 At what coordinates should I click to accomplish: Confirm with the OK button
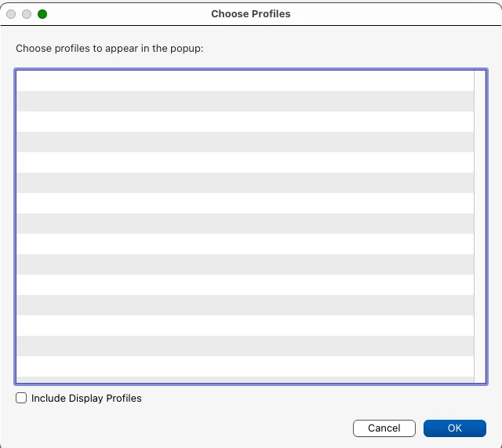tap(455, 428)
